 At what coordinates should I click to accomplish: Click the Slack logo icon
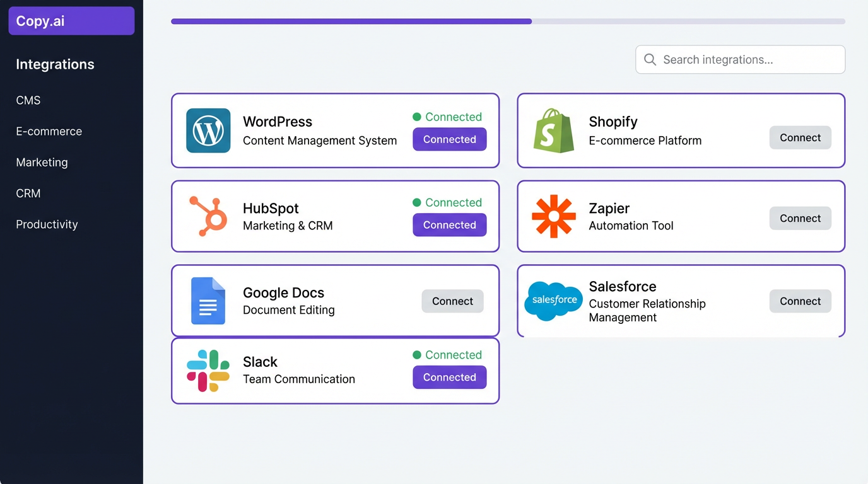coord(208,371)
